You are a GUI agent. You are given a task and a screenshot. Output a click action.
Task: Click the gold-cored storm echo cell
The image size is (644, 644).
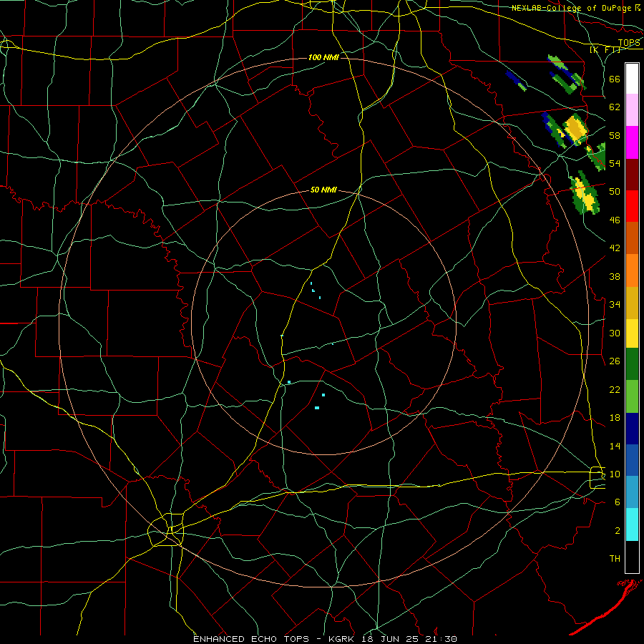[x=575, y=129]
